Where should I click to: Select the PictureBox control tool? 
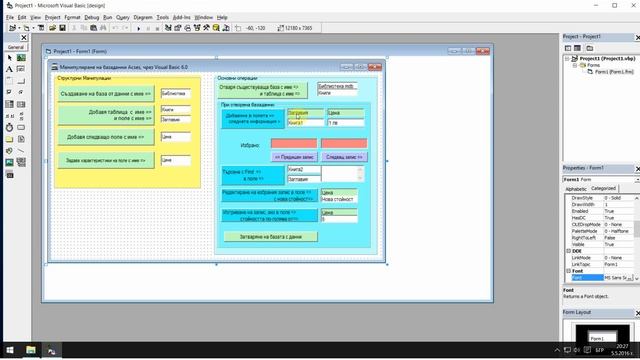click(x=21, y=58)
